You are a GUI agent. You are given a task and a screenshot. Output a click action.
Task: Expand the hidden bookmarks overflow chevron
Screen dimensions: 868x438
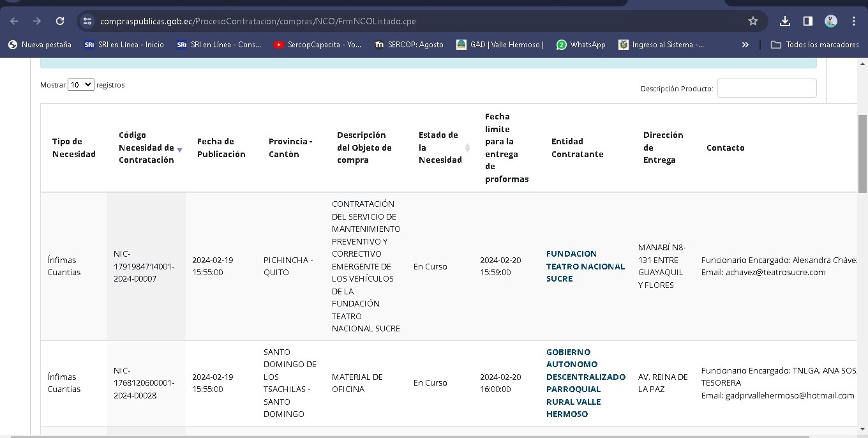point(745,45)
